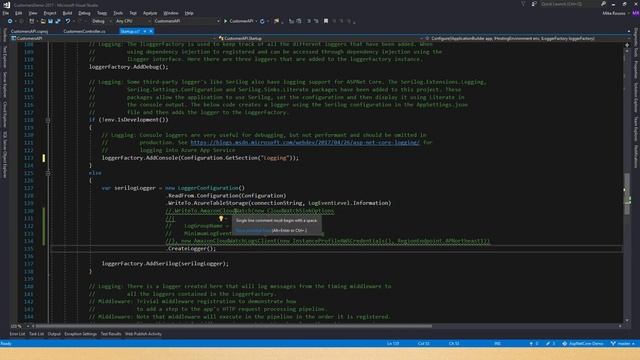Viewport: 640px width, 360px height.
Task: Open the Debug menu
Action: [x=84, y=13]
